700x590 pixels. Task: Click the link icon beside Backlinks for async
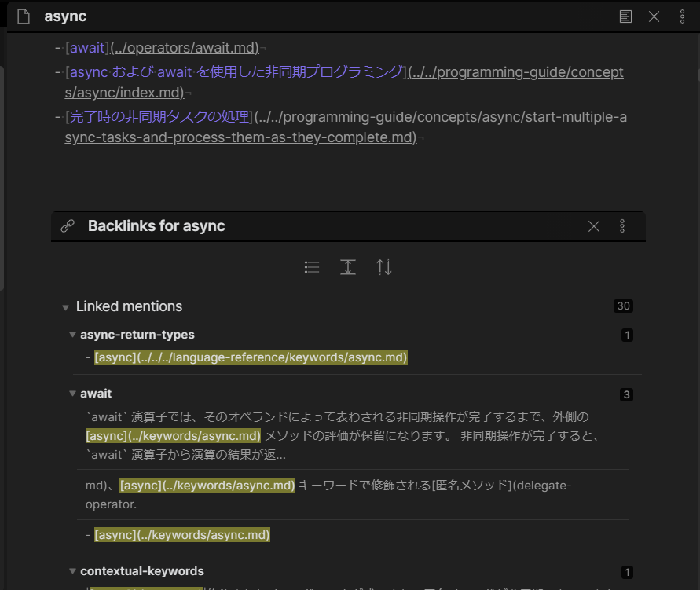click(x=68, y=226)
